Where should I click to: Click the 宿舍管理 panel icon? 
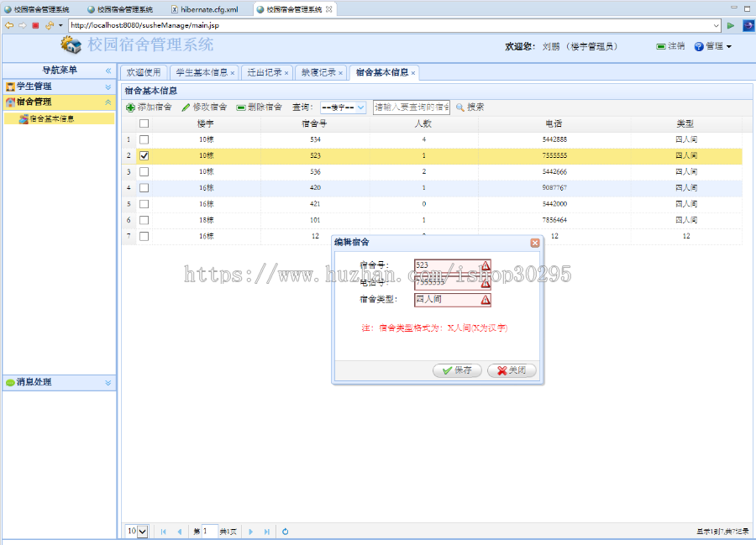click(x=10, y=102)
